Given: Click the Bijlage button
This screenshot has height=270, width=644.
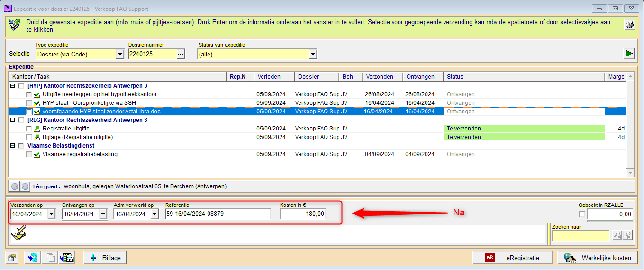Looking at the screenshot, I should [x=105, y=258].
